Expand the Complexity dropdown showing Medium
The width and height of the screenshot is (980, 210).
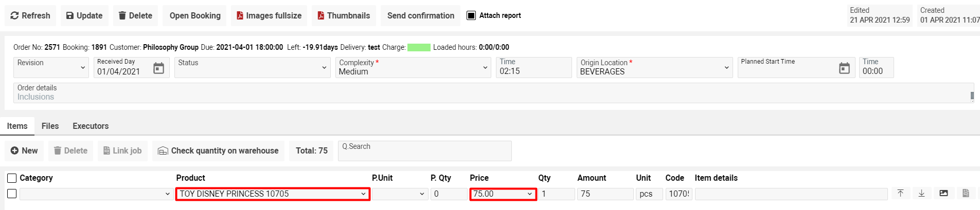click(485, 68)
